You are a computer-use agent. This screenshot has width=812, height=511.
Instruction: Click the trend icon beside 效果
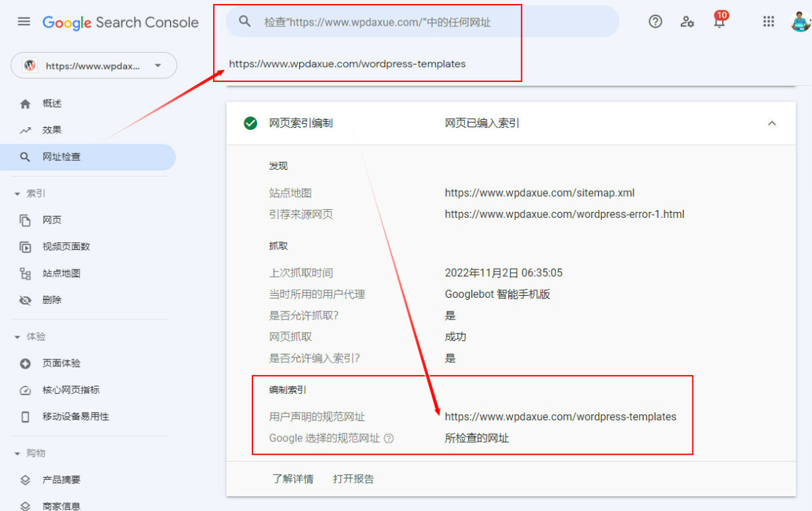pos(25,130)
